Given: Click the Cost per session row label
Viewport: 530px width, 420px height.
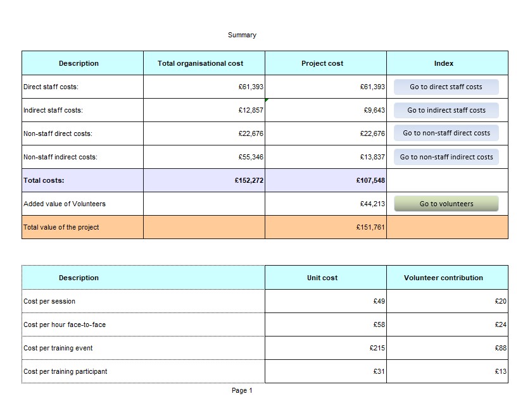Looking at the screenshot, I should [x=49, y=301].
